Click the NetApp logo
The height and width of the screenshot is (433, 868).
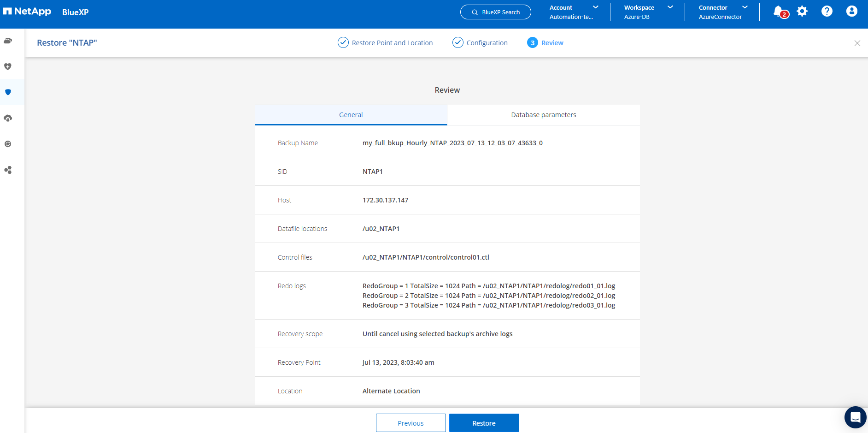point(27,12)
